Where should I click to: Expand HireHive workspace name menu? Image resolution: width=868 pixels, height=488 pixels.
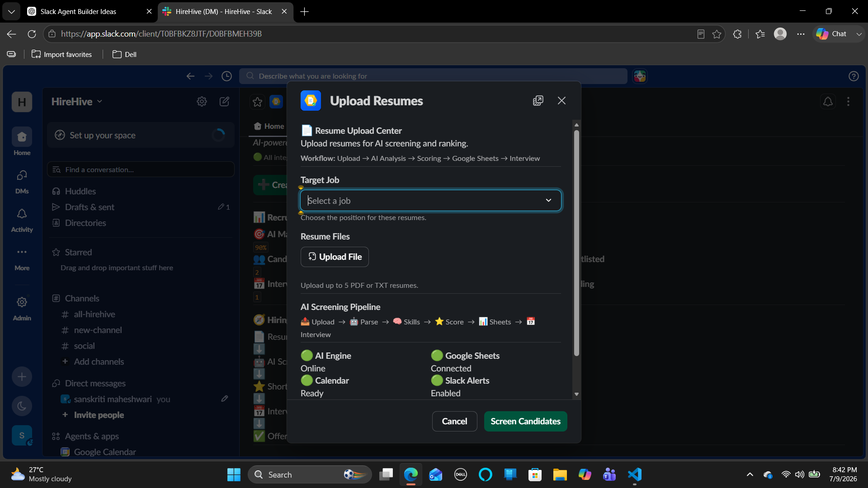tap(77, 102)
